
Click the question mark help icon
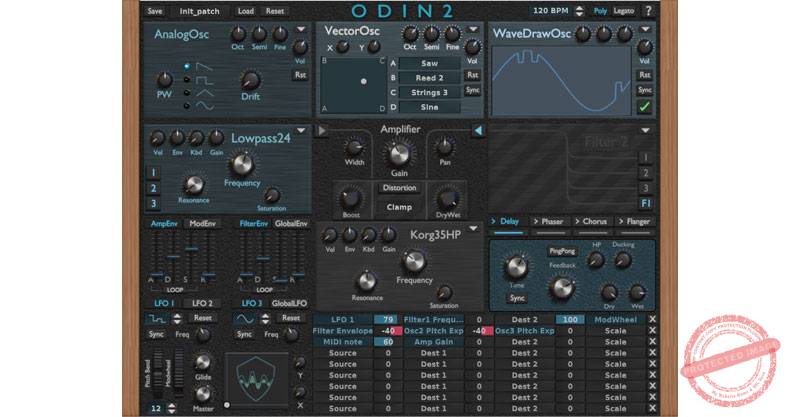coord(648,11)
